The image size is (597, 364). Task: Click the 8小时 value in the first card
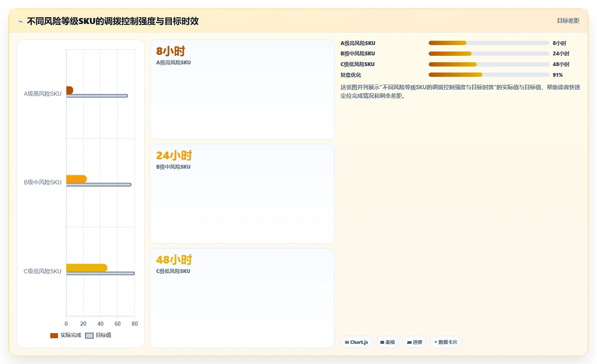click(x=171, y=52)
